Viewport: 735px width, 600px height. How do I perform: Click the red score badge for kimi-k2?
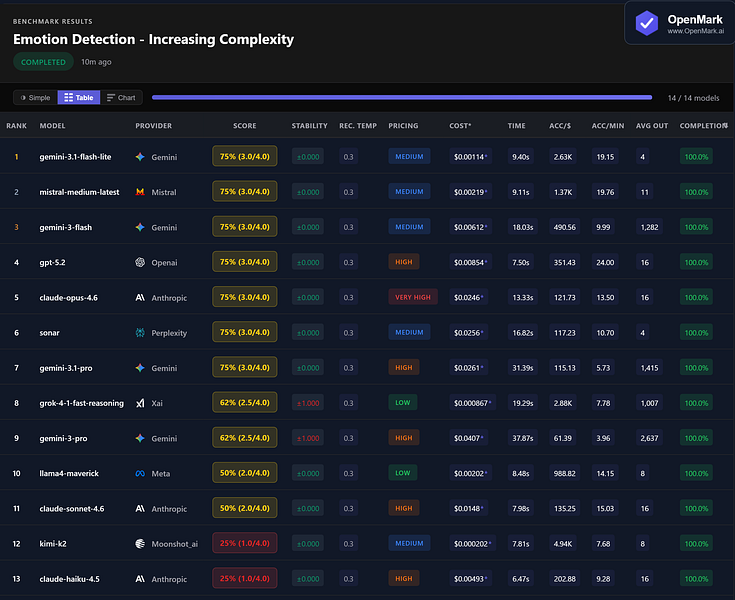(245, 543)
